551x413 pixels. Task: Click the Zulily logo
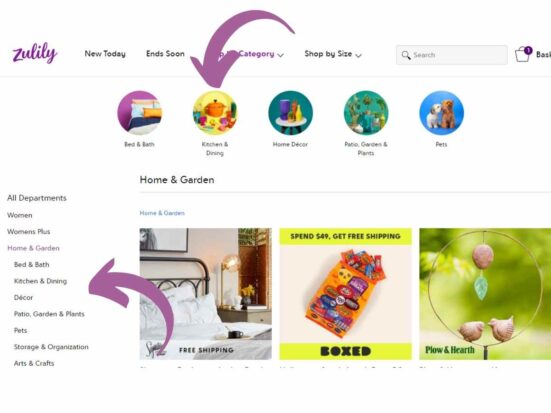coord(35,53)
